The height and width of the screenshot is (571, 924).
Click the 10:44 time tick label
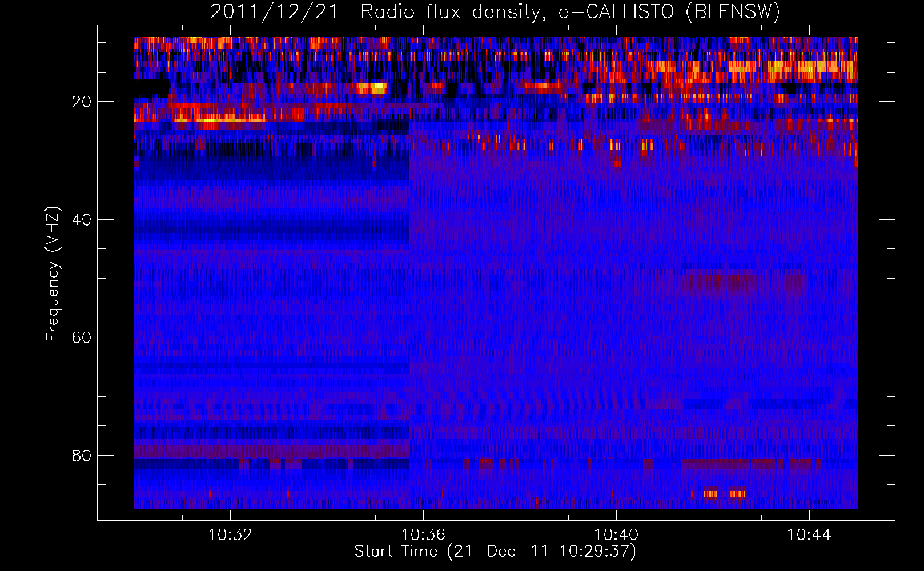809,535
